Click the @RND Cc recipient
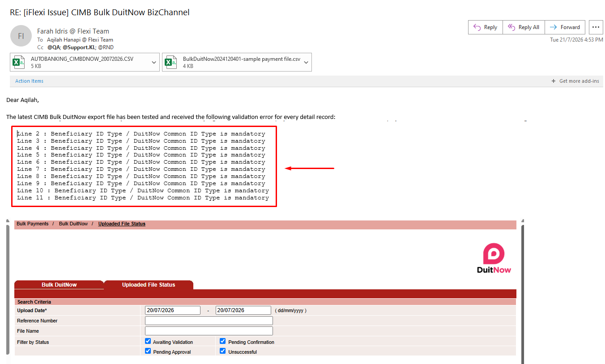The image size is (605, 364). [106, 47]
